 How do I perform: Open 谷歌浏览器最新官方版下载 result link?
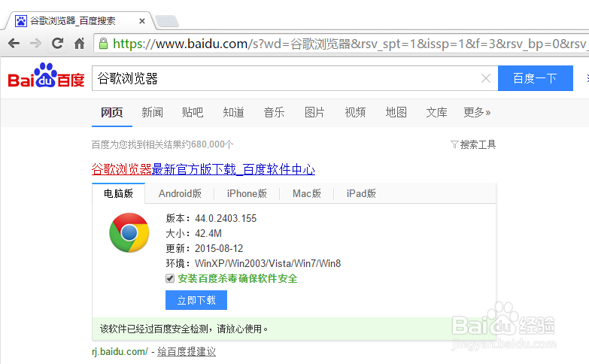click(x=203, y=169)
